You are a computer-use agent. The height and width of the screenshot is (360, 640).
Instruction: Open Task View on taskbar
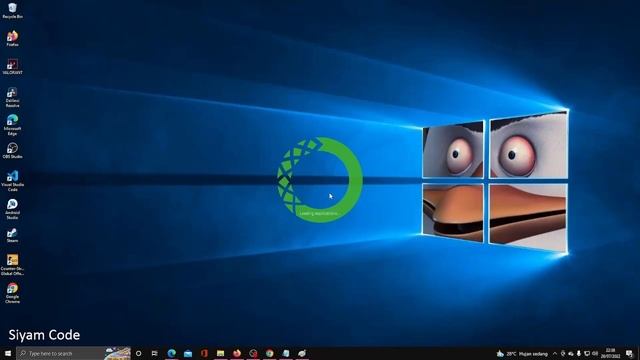tap(155, 353)
